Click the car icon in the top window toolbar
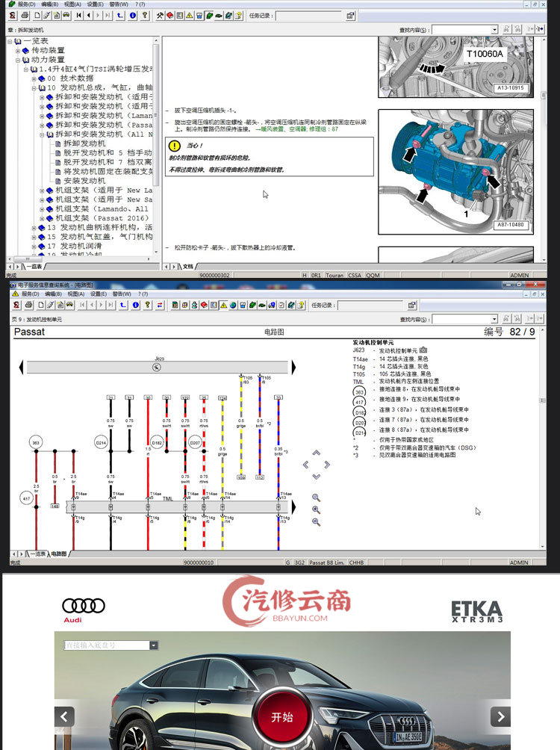The width and height of the screenshot is (560, 750). pyautogui.click(x=66, y=15)
